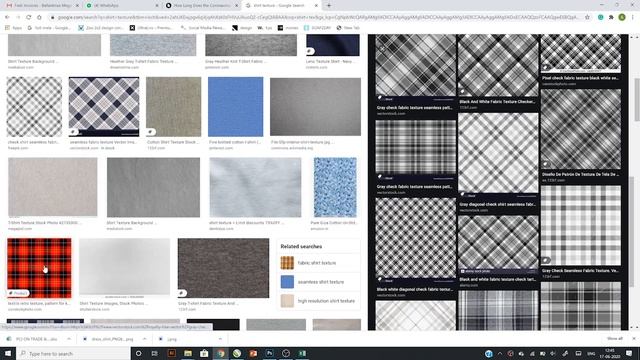Click the blue swatch beside seamless shirt texture
Screen dimensions: 640x360
[x=287, y=282]
